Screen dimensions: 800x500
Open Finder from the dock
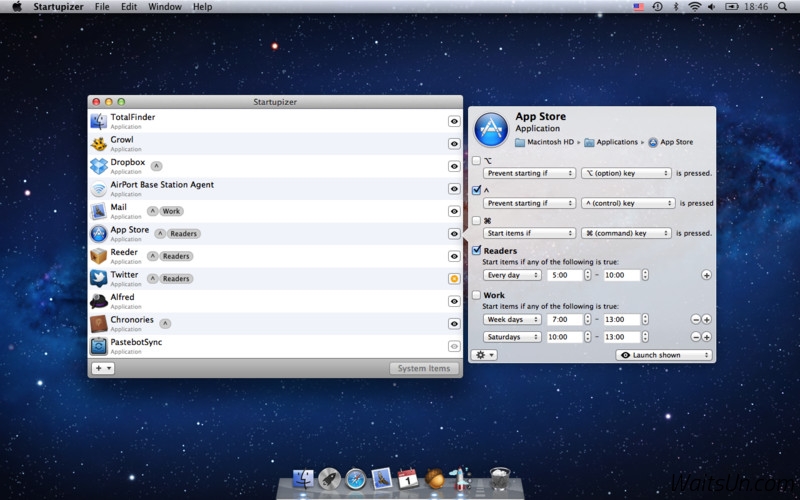(303, 479)
